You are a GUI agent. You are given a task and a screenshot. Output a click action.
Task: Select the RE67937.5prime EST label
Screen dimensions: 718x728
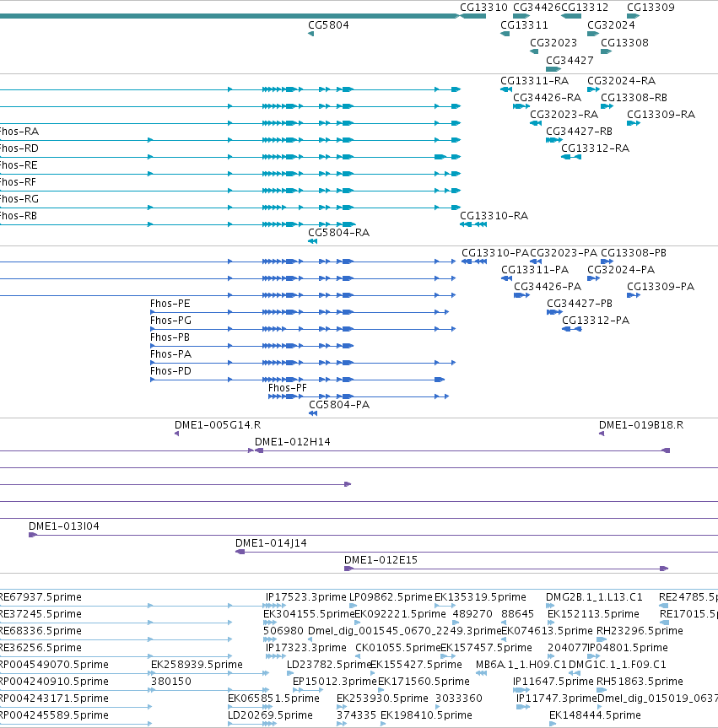pos(40,597)
